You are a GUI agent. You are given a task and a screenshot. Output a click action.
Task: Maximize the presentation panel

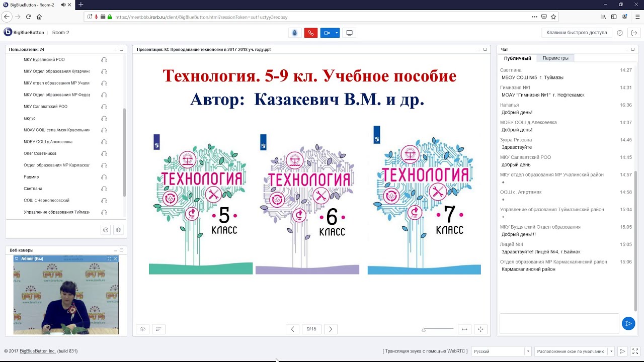coord(485,50)
